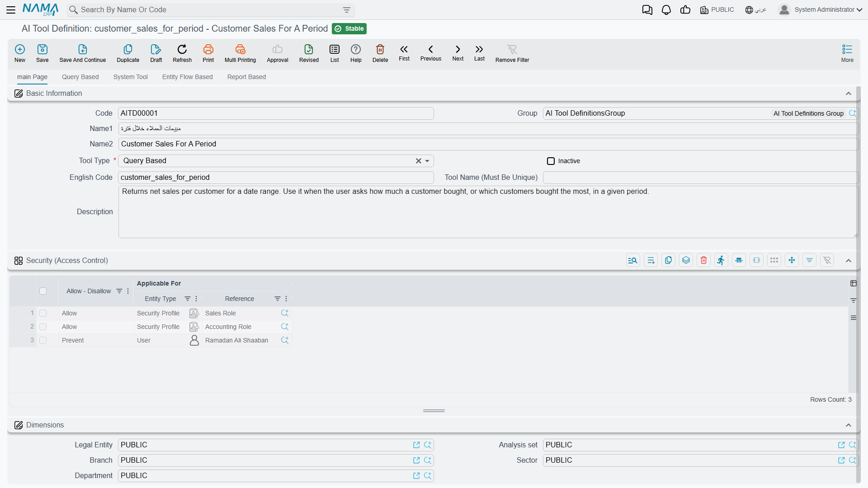Look up Sales Role reference
This screenshot has height=488, width=868.
click(x=285, y=313)
